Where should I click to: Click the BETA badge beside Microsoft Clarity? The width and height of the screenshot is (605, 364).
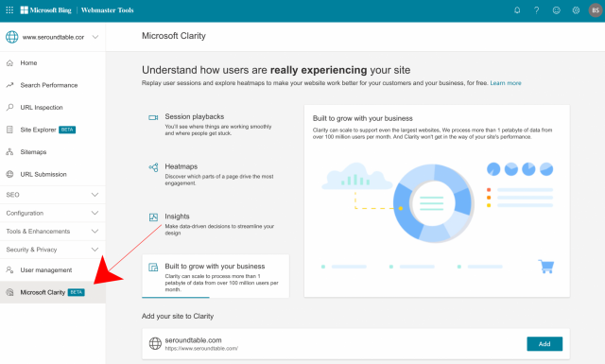[76, 292]
